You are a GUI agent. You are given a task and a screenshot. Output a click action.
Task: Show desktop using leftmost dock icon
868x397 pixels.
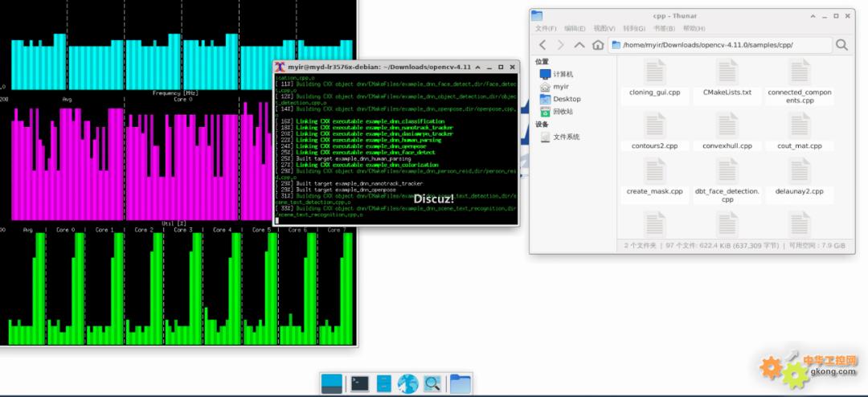[332, 384]
